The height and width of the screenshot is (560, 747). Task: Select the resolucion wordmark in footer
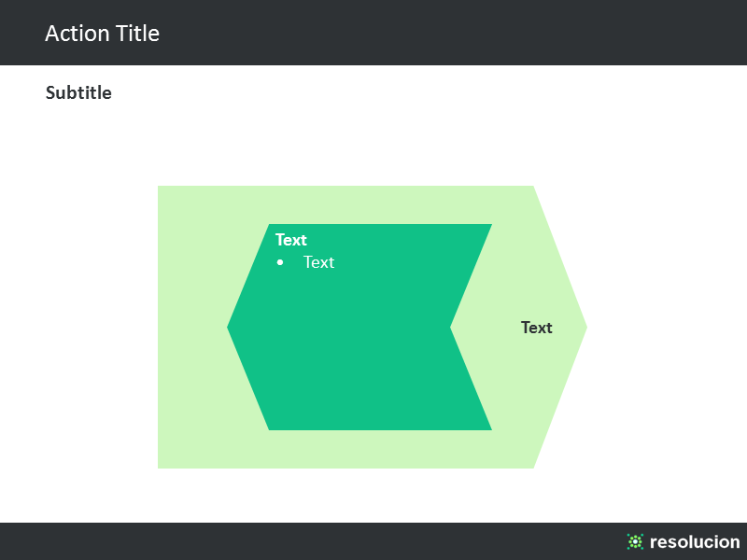coord(695,542)
